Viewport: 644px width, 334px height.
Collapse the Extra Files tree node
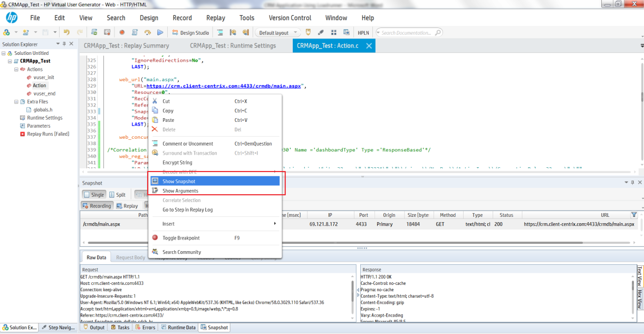tap(16, 102)
